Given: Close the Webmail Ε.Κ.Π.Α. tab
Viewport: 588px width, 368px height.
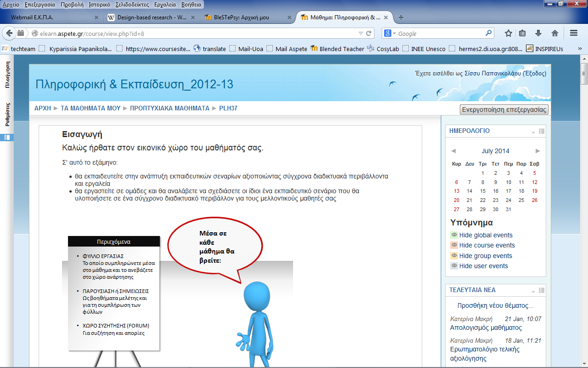Looking at the screenshot, I should click(96, 17).
